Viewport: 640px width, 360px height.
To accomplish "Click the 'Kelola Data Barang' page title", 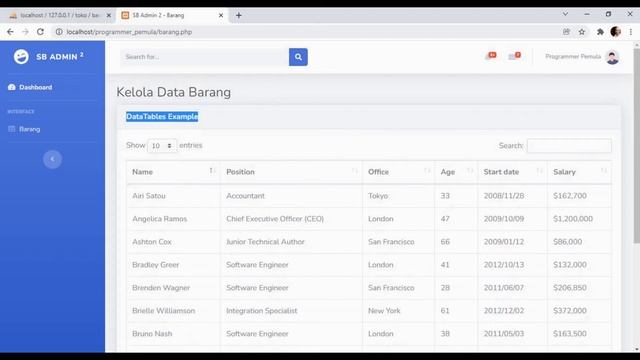I will (x=173, y=92).
